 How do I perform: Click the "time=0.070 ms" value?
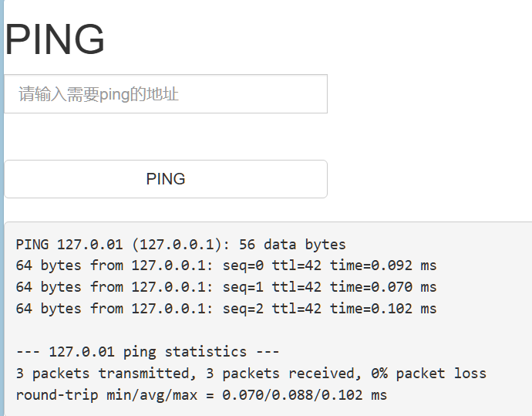pyautogui.click(x=383, y=287)
